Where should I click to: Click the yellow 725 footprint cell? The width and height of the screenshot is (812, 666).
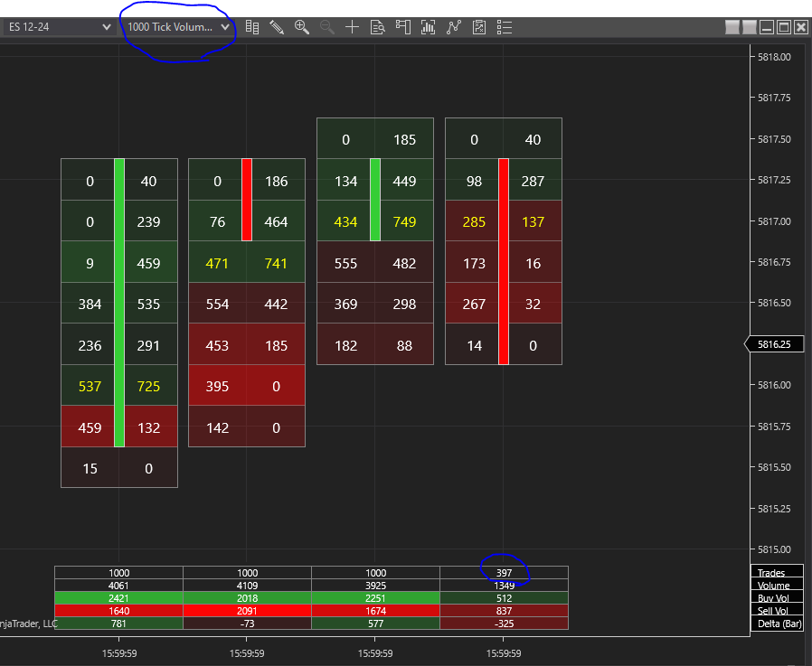pyautogui.click(x=148, y=386)
